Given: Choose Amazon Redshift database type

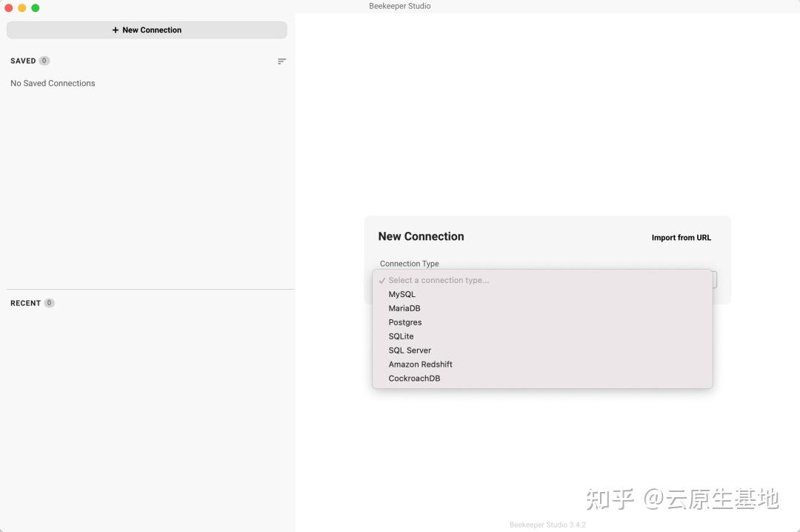Looking at the screenshot, I should (x=420, y=364).
